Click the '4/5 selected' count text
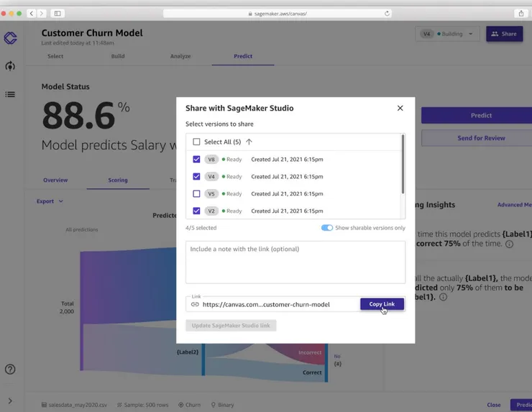Image resolution: width=532 pixels, height=412 pixels. [201, 228]
